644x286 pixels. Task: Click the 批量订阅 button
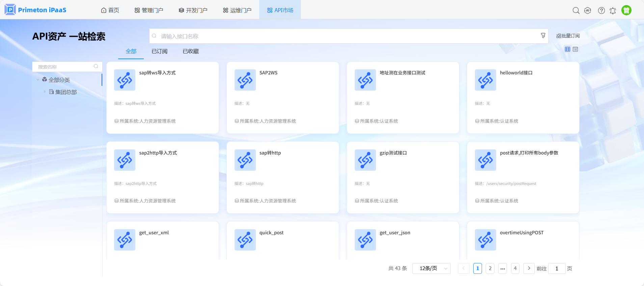pos(568,36)
